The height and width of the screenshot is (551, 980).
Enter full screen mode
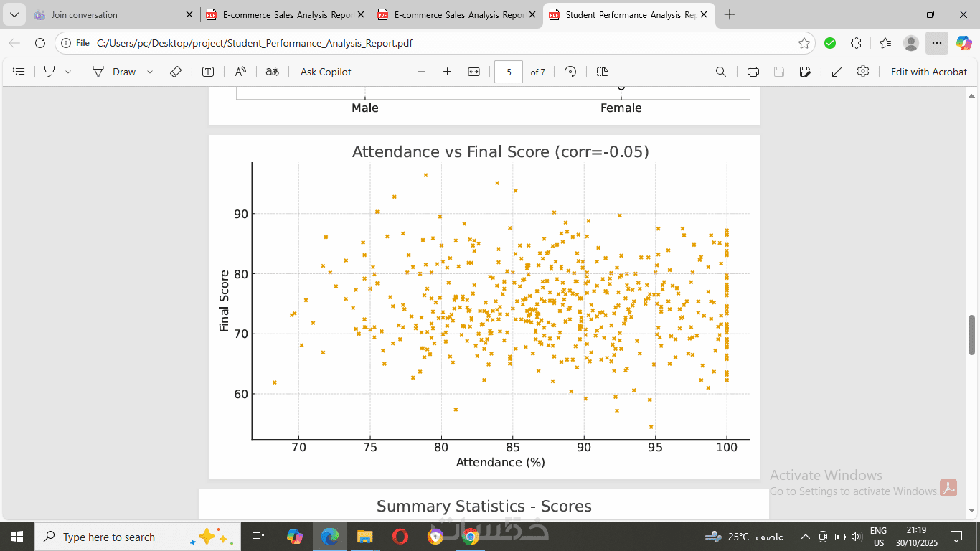pos(837,72)
